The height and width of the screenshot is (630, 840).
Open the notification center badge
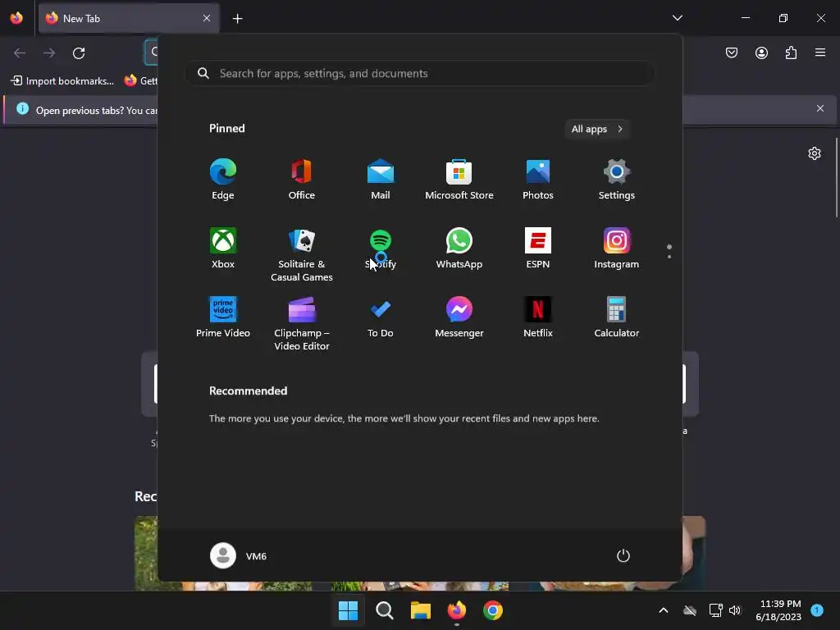pos(817,610)
